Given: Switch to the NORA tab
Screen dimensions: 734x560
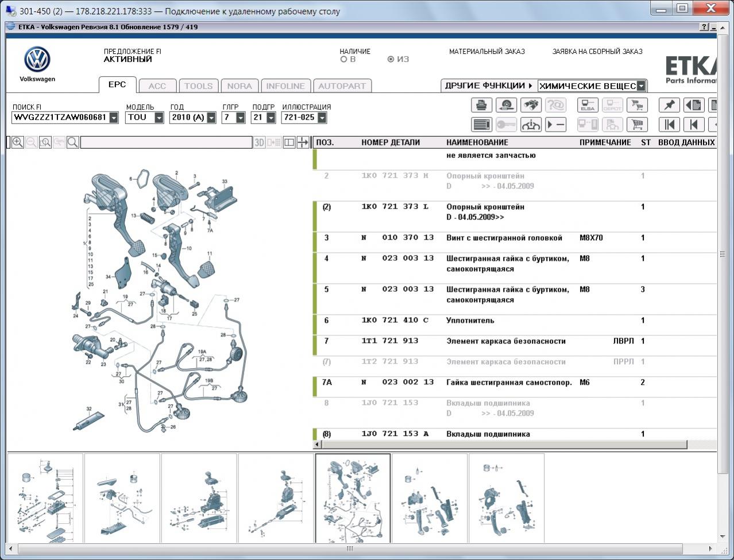Looking at the screenshot, I should [x=239, y=86].
